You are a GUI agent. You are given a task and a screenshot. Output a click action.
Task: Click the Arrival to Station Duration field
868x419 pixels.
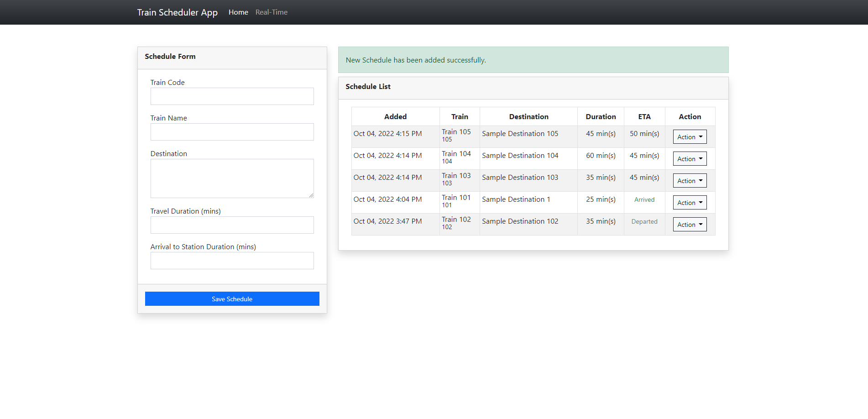pyautogui.click(x=232, y=261)
